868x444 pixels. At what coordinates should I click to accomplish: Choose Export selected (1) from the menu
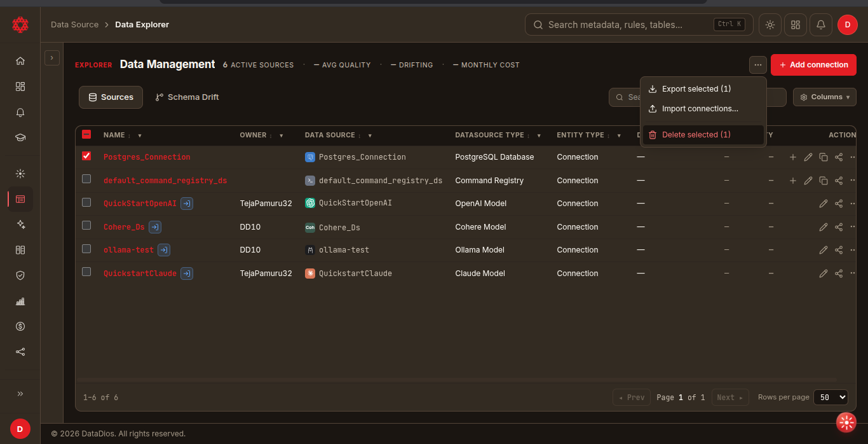[x=703, y=89]
